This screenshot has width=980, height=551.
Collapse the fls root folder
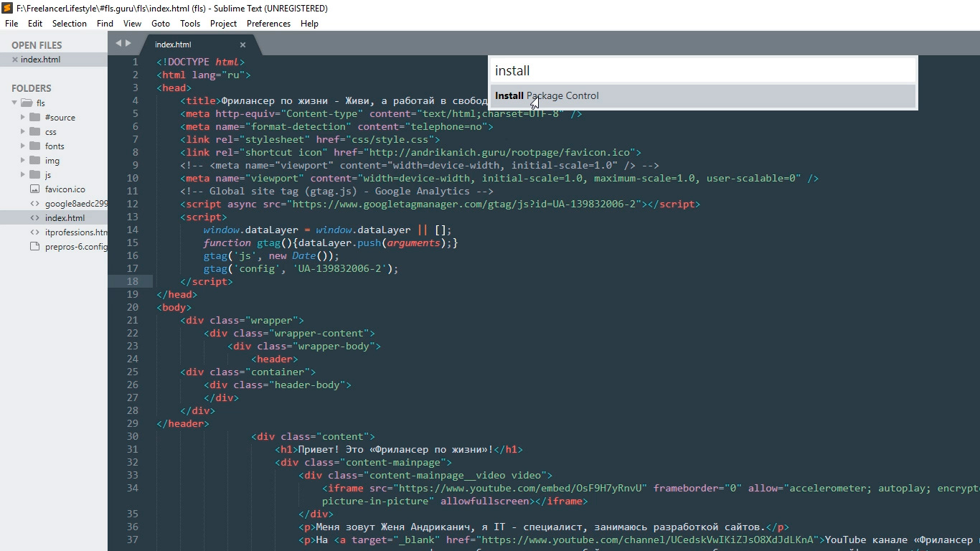tap(15, 103)
